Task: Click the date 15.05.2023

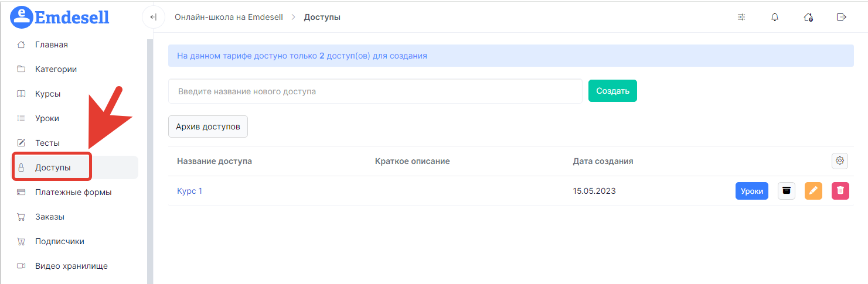Action: (x=595, y=191)
